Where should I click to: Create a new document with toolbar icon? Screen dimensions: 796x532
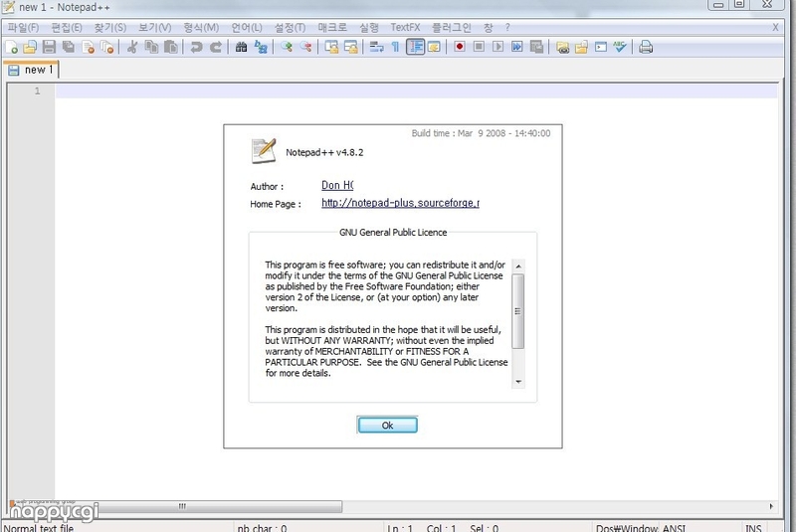coord(11,47)
